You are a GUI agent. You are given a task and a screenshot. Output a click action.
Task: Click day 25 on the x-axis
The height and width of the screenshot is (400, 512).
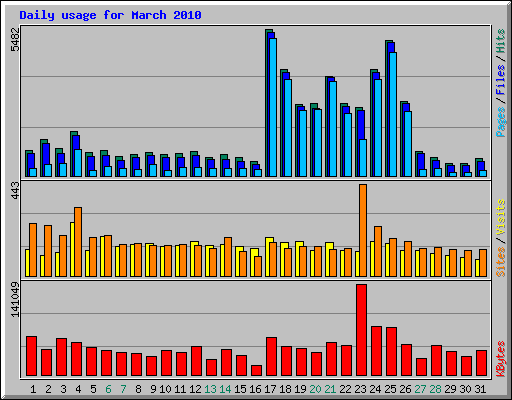pos(390,389)
